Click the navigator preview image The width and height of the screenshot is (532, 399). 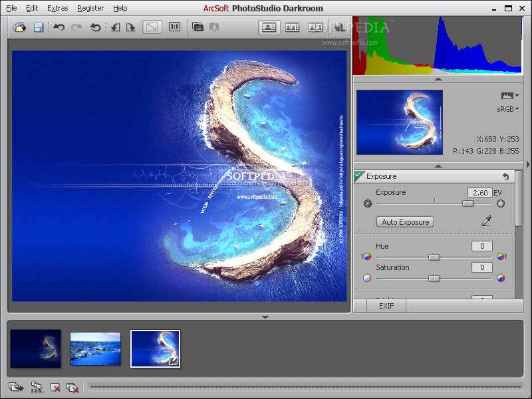coord(400,122)
